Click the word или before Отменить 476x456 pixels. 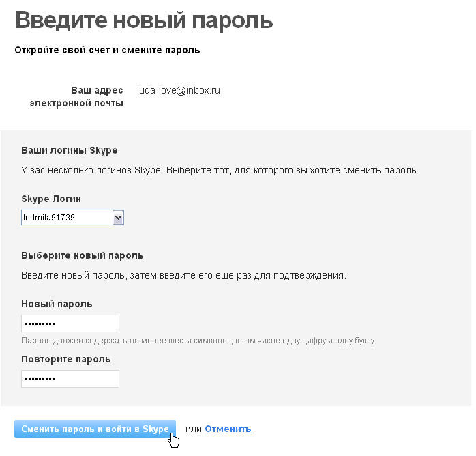tap(194, 429)
